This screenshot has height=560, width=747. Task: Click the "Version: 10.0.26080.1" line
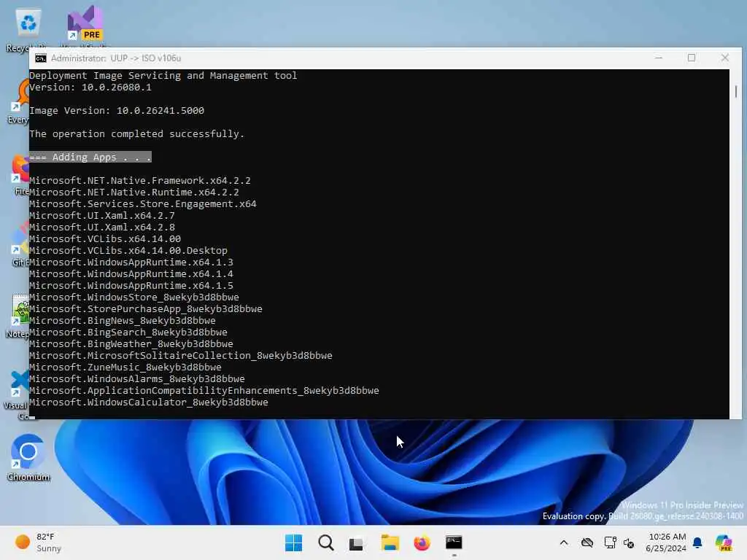90,87
